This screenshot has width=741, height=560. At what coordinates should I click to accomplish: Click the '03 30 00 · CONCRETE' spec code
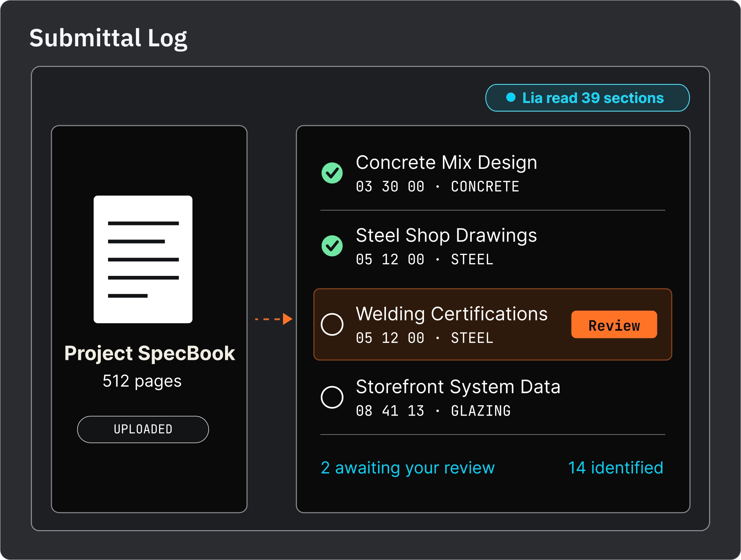437,187
